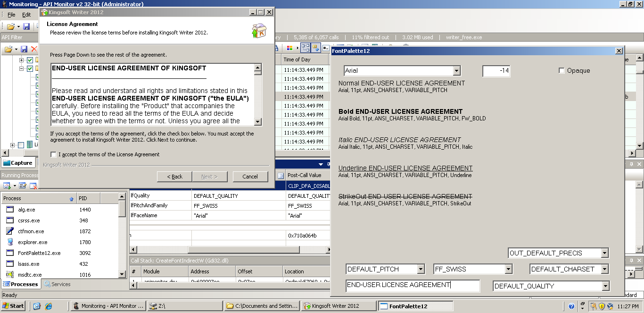Launch Internet Explorer from quick launch

49,306
